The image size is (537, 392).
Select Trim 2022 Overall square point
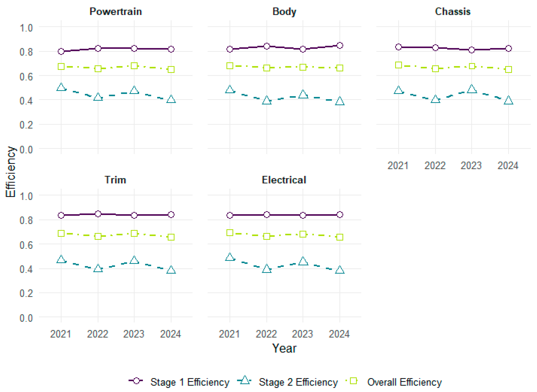click(x=98, y=236)
